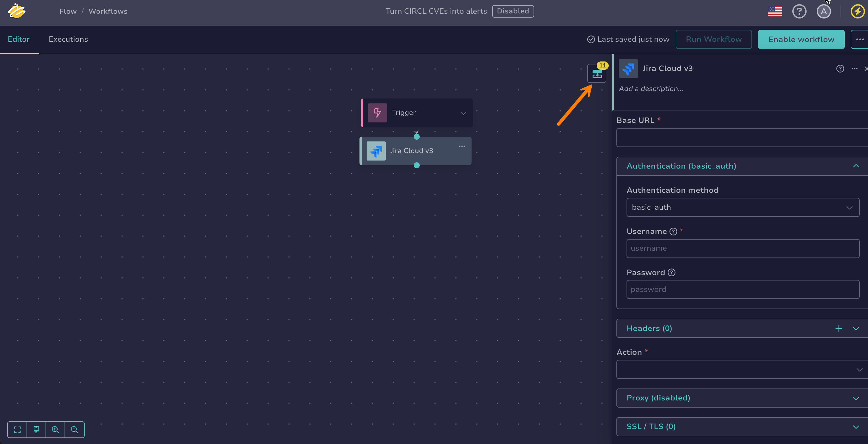Screen dimensions: 868x444
Task: Expand the Proxy (disabled) section
Action: [x=856, y=398]
